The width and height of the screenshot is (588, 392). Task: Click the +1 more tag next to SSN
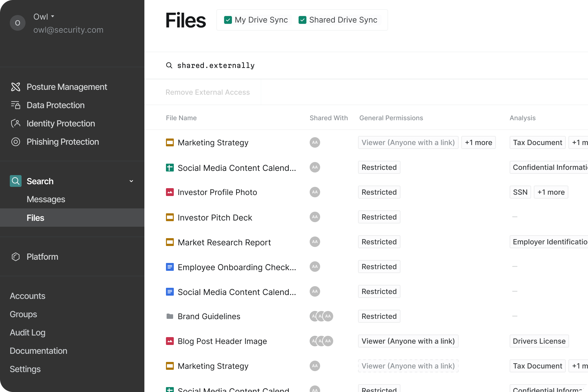tap(551, 192)
